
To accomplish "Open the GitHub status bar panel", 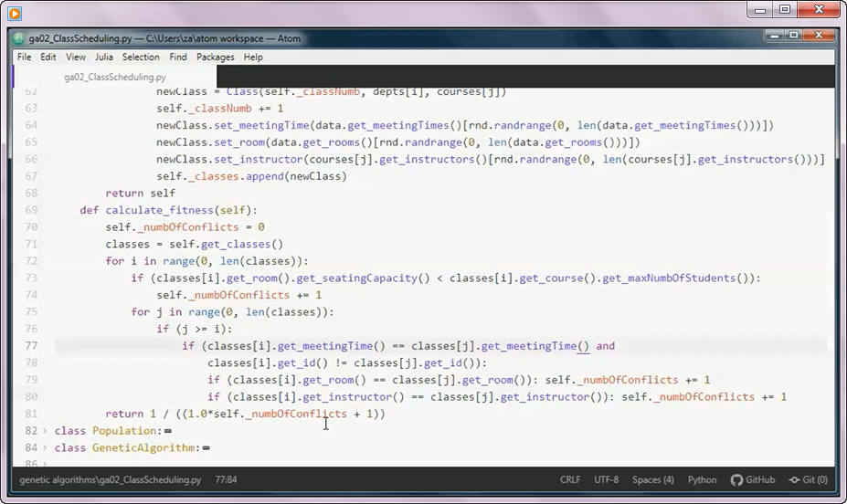I will click(x=753, y=479).
